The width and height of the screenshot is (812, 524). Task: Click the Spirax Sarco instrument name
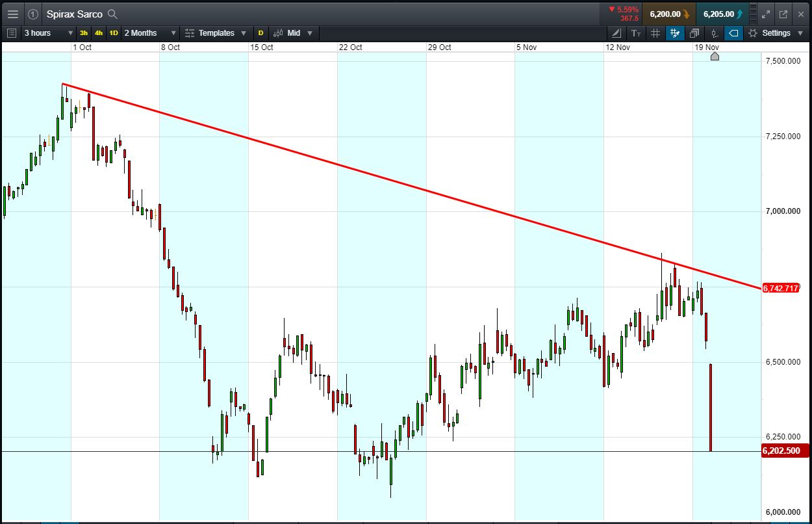(x=74, y=14)
